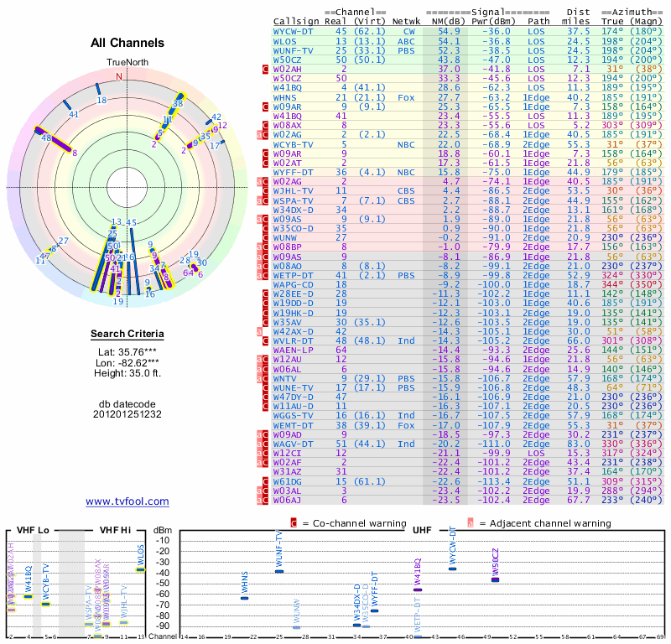The width and height of the screenshot is (671, 644).
Task: Click co-channel C icon beside W08BP
Action: [x=265, y=247]
